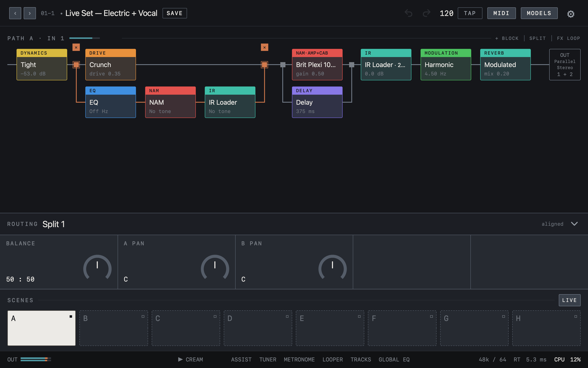Screen dimensions: 588x368
Task: Select the orange merge node before Brit Plexi
Action: [264, 64]
